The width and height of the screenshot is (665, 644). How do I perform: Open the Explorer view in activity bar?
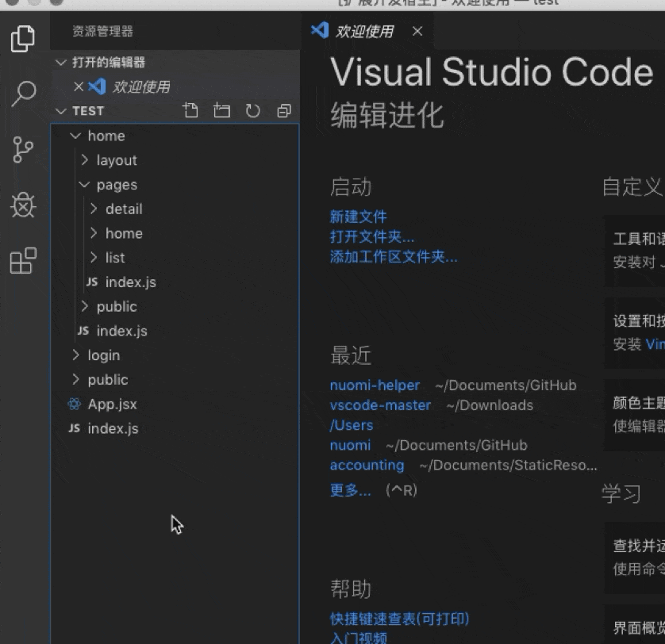(x=23, y=39)
